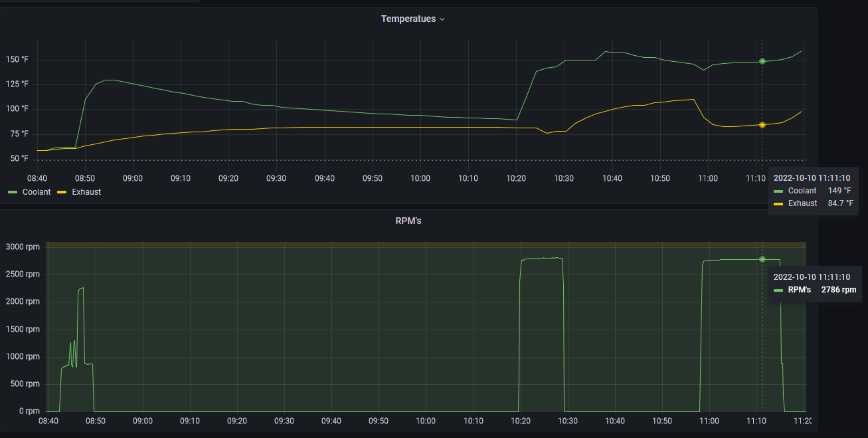Click the Exhaust 84.7 °F tooltip row
868x438 pixels.
point(814,203)
